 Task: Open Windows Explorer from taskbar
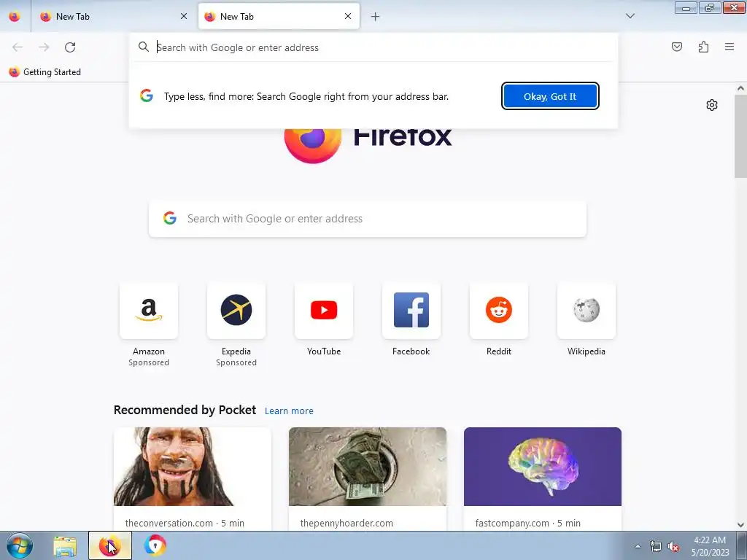click(65, 546)
